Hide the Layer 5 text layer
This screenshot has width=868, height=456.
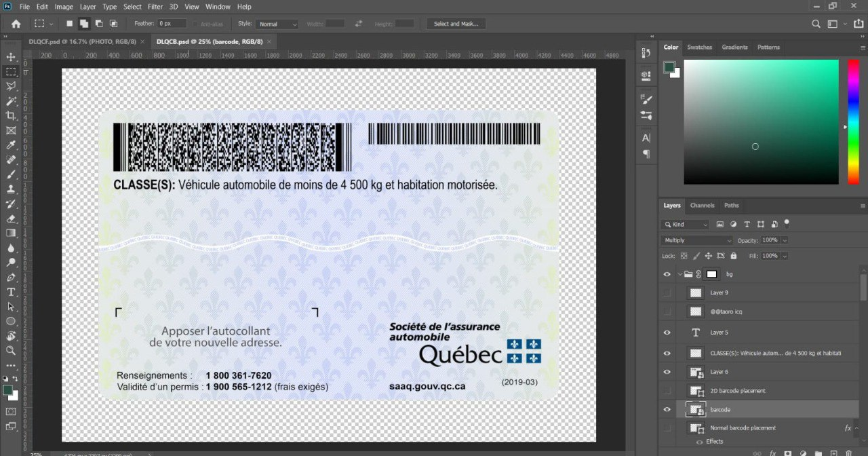coord(667,332)
